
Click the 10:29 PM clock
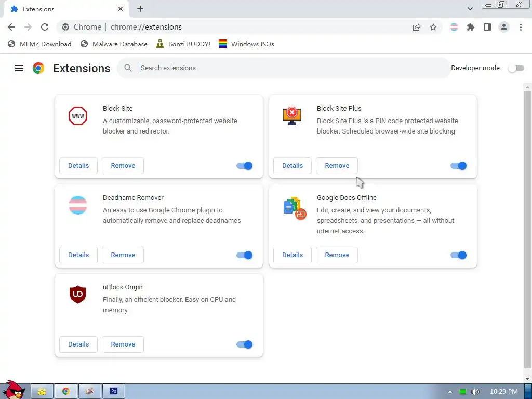click(x=504, y=392)
